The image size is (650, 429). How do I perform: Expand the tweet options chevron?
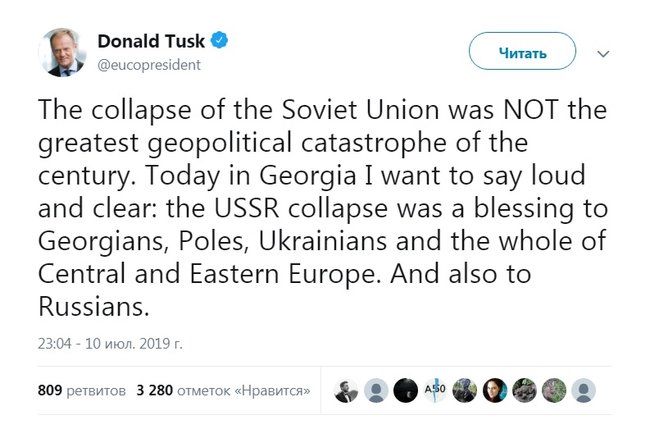[x=602, y=51]
